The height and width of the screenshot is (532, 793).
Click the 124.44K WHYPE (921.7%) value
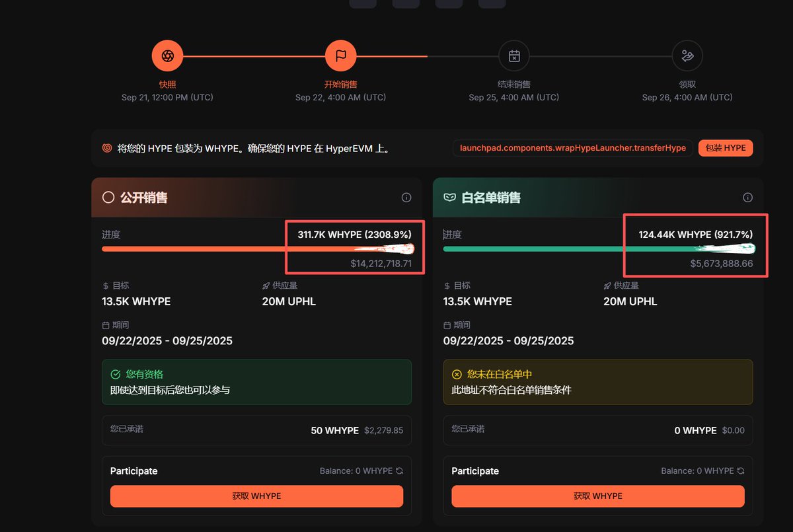(x=696, y=235)
